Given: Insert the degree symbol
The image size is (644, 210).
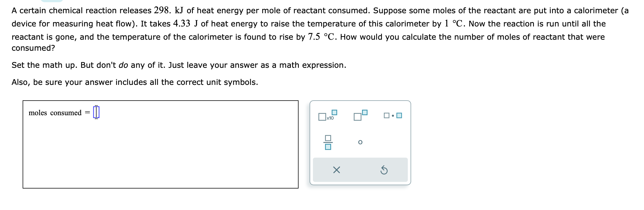Looking at the screenshot, I should click(360, 142).
